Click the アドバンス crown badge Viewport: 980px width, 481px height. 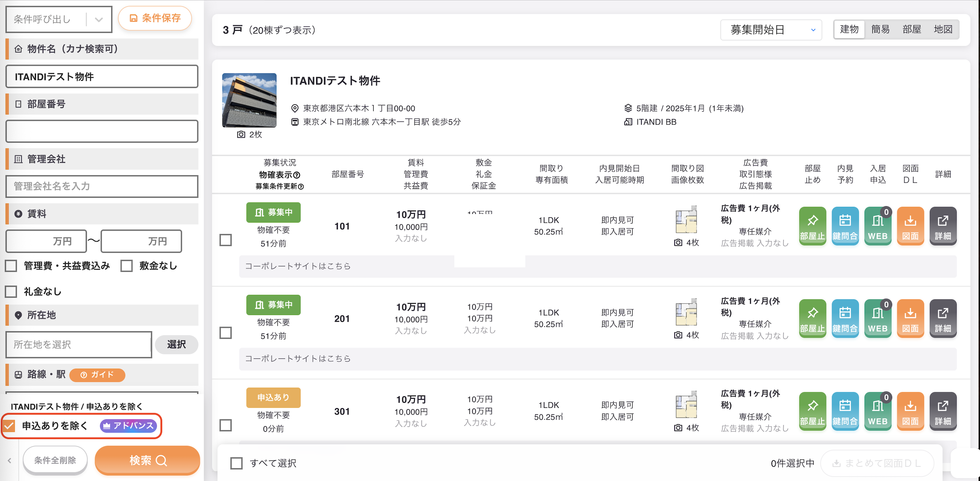click(128, 426)
